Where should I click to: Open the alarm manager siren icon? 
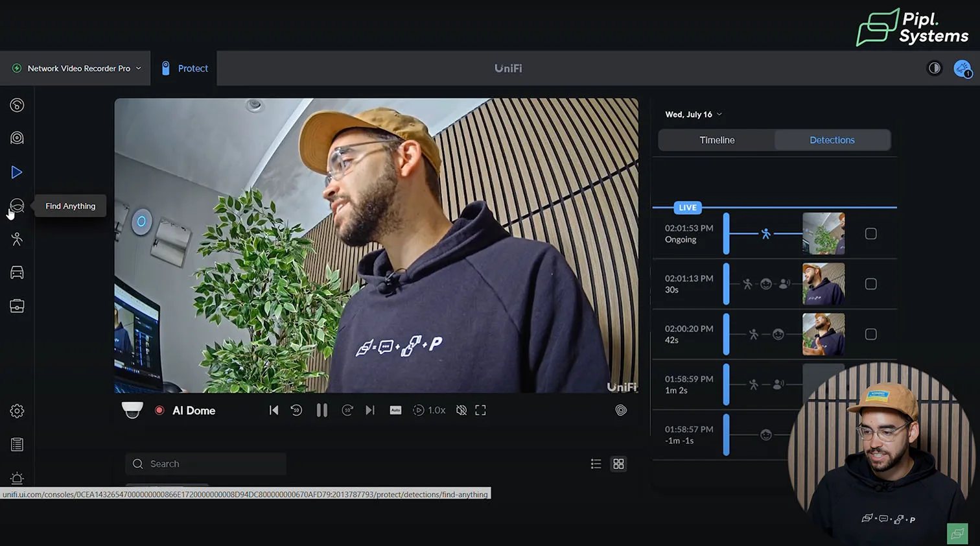[x=17, y=479]
